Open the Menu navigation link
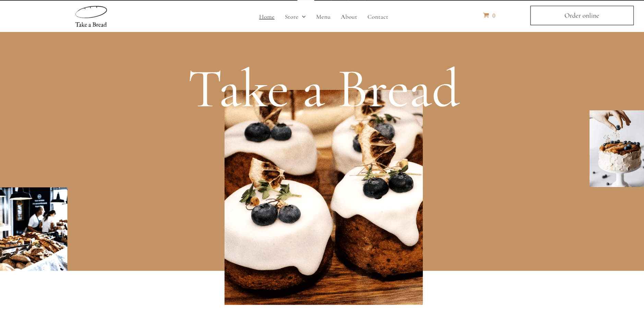This screenshot has height=311, width=644. [x=323, y=17]
